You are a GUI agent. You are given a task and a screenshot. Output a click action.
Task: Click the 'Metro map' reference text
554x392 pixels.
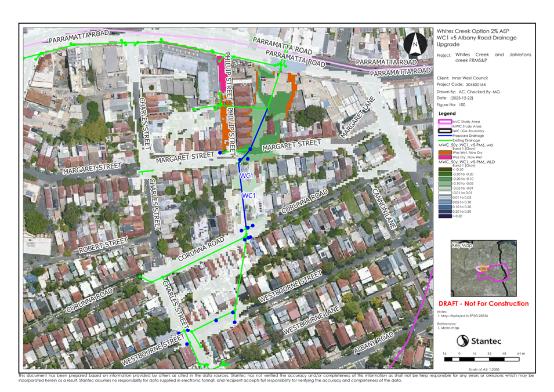[449, 328]
